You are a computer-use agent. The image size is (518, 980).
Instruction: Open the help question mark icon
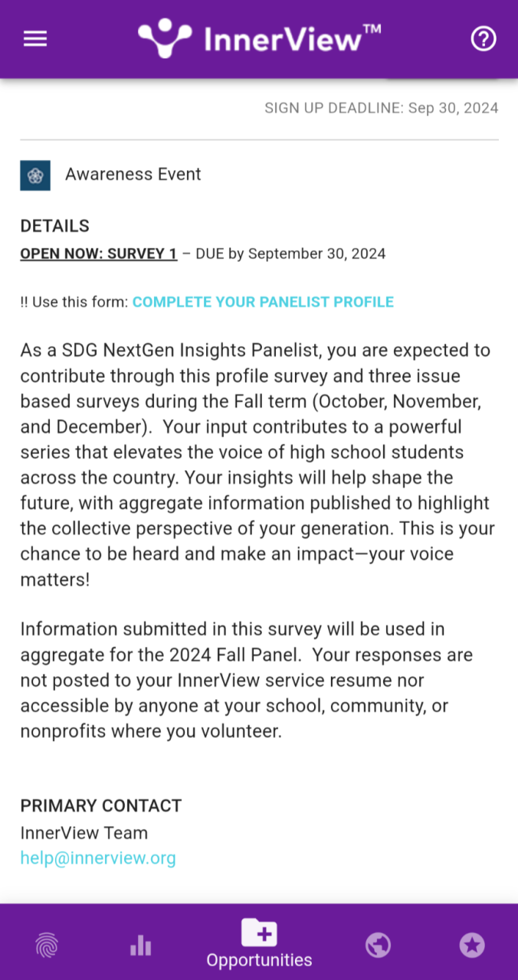(484, 39)
